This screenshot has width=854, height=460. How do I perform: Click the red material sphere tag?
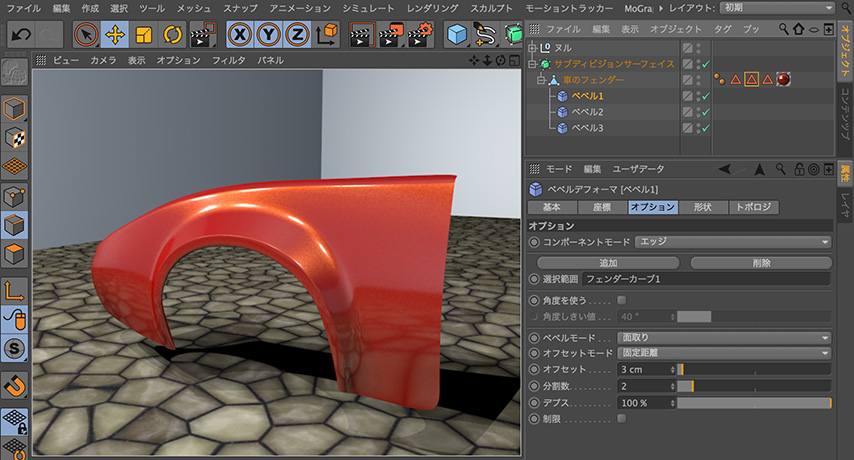(x=783, y=79)
